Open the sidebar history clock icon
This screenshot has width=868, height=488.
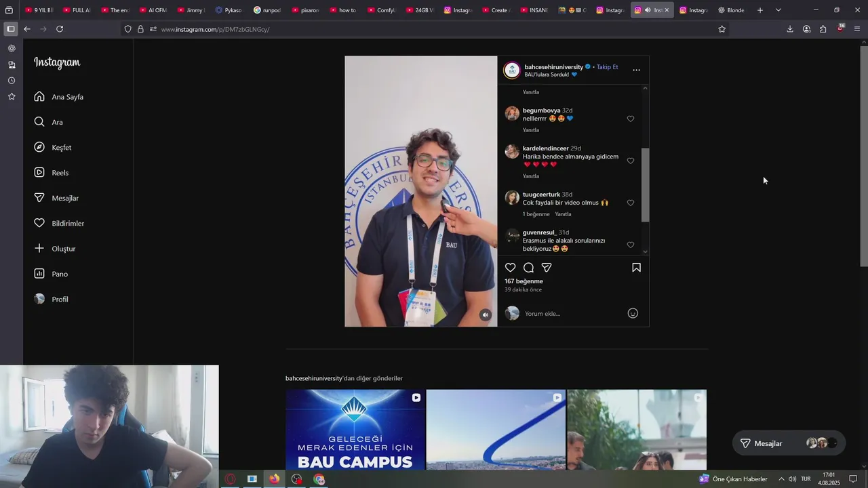click(x=12, y=81)
